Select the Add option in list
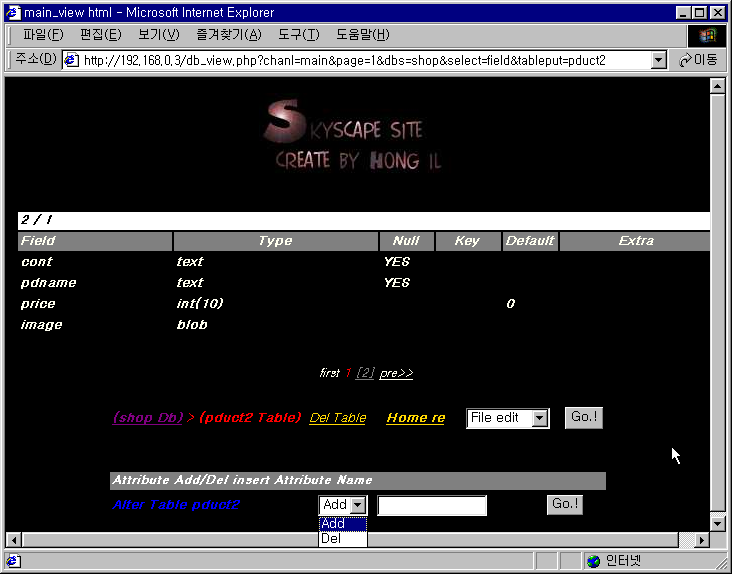Screen dimensions: 732x574 click(x=343, y=524)
